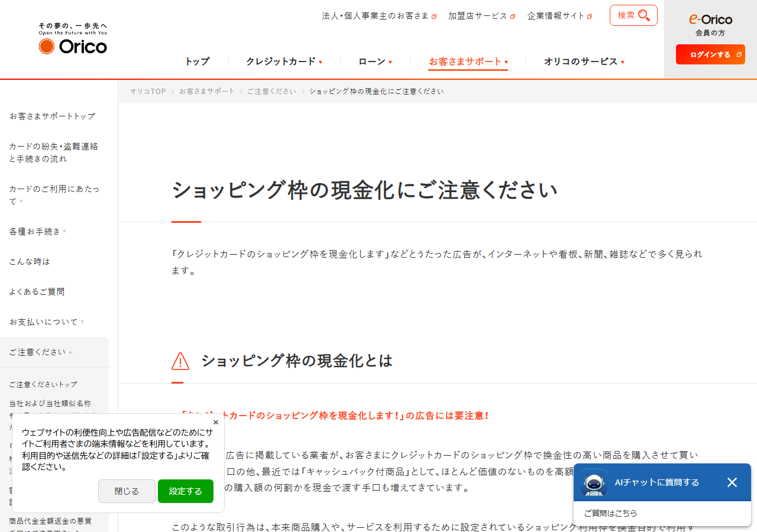This screenshot has width=757, height=532.
Task: Open ご注意くださいトップ sidebar sublink
Action: (43, 384)
